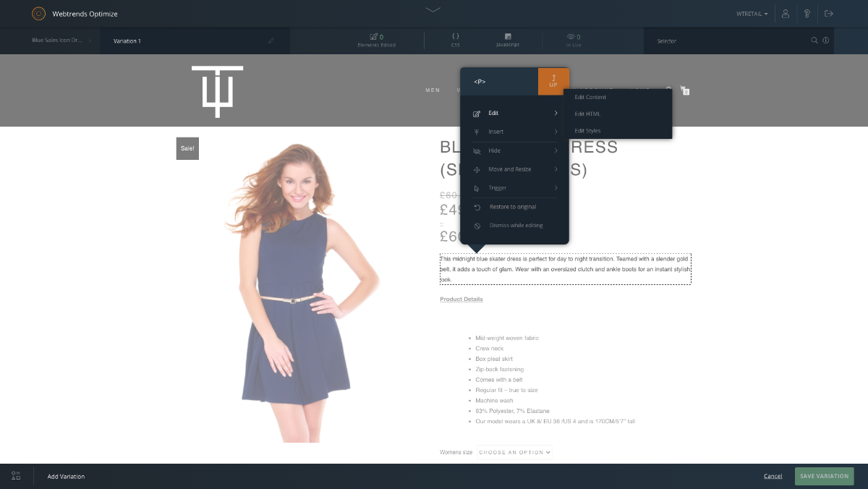Screen dimensions: 868x489
Task: Select Edit Styles from the submenu
Action: pos(587,131)
